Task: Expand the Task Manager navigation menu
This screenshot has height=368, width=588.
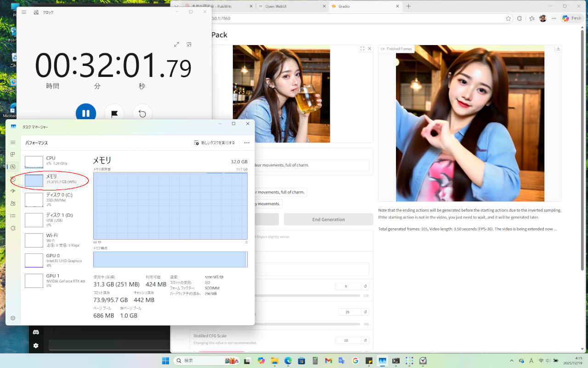Action: [x=13, y=143]
